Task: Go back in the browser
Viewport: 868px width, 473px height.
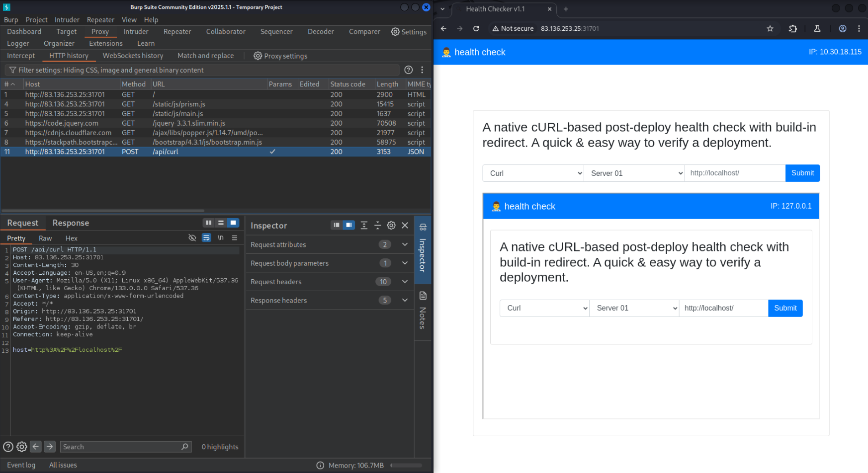Action: pos(443,29)
